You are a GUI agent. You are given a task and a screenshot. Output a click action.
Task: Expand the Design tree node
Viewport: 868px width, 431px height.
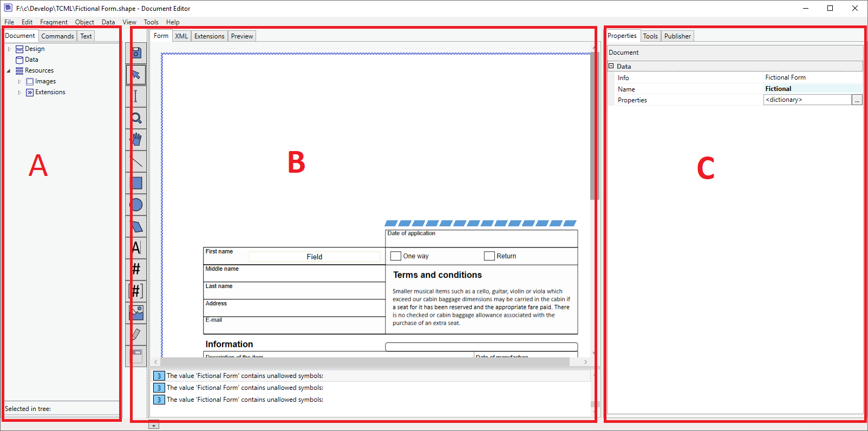[x=9, y=49]
